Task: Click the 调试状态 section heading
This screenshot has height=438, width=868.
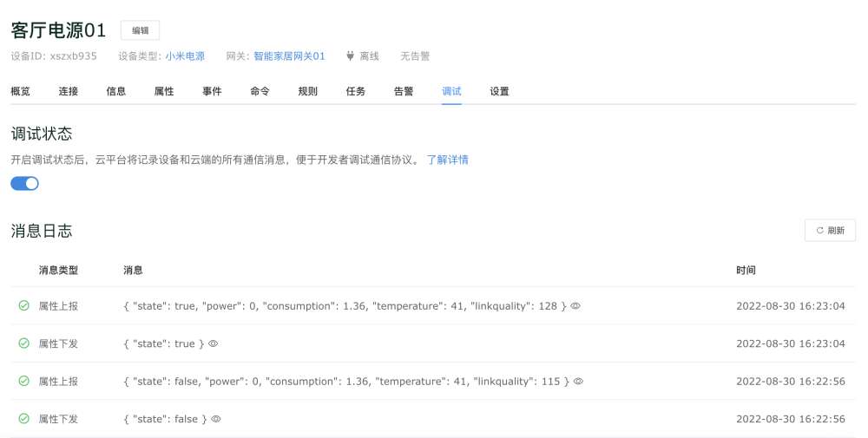Action: coord(42,134)
